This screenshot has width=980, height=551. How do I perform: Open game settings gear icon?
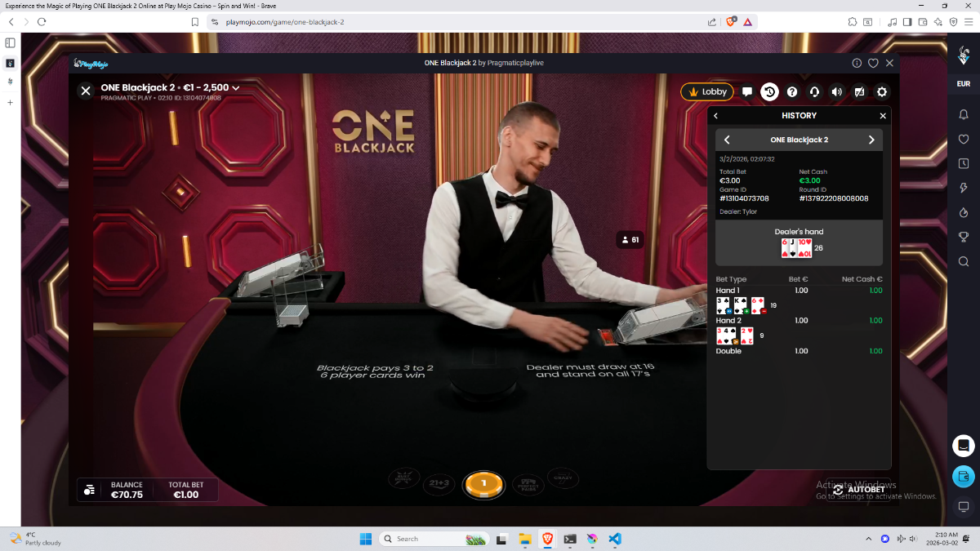click(882, 92)
